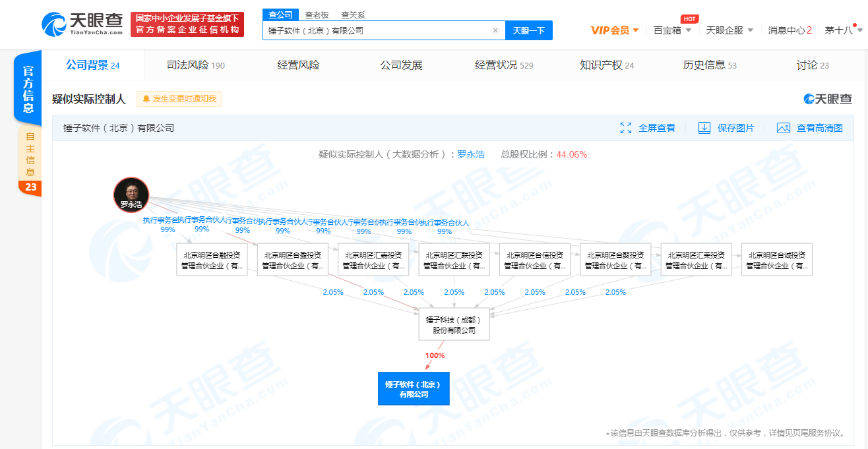
Task: Select the 北京明医合盈投资 node
Action: [x=292, y=260]
